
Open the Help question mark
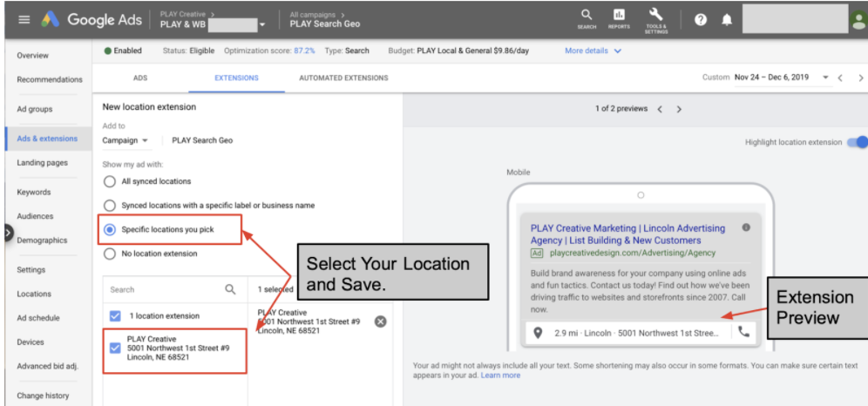point(701,20)
